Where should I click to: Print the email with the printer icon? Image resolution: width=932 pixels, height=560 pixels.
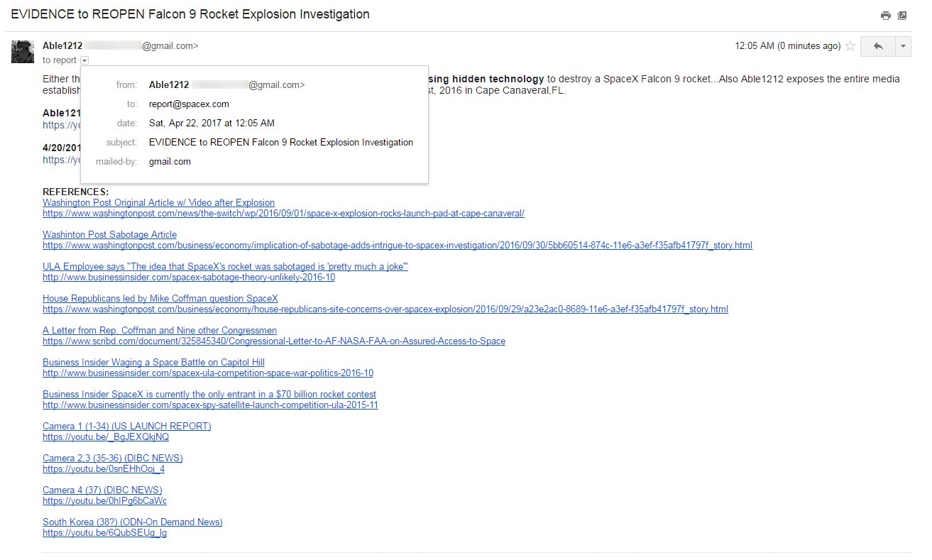pos(885,16)
